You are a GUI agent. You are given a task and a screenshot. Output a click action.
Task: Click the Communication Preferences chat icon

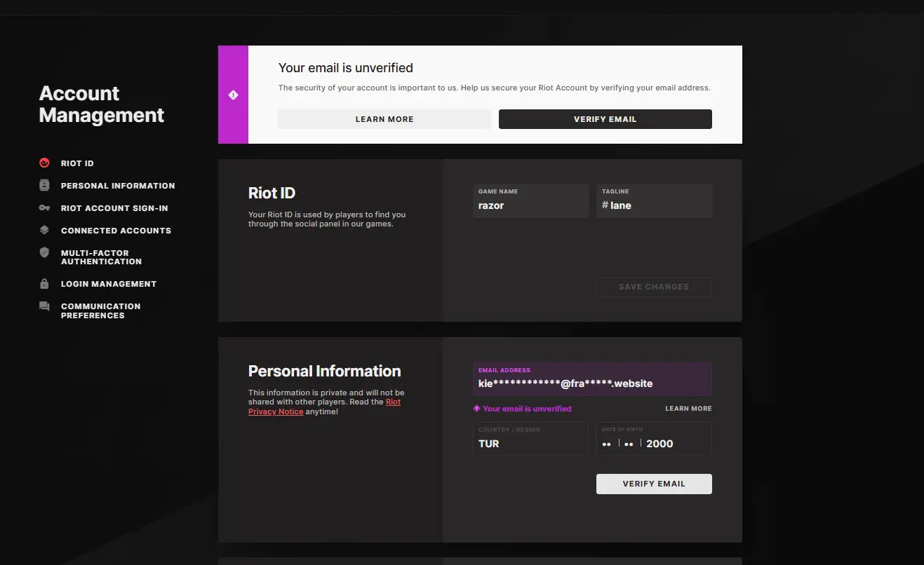[44, 306]
